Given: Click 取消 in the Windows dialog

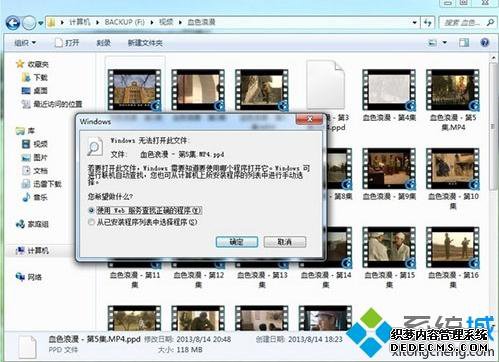Looking at the screenshot, I should point(285,242).
